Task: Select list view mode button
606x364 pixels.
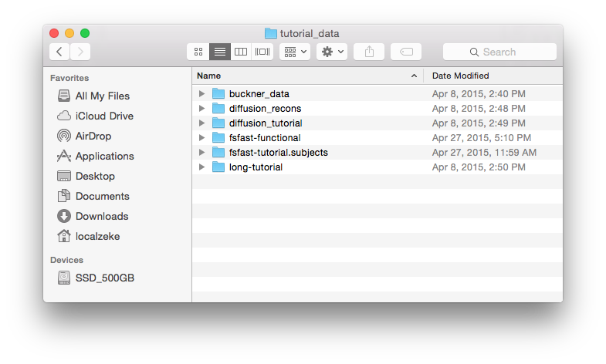Action: tap(220, 52)
